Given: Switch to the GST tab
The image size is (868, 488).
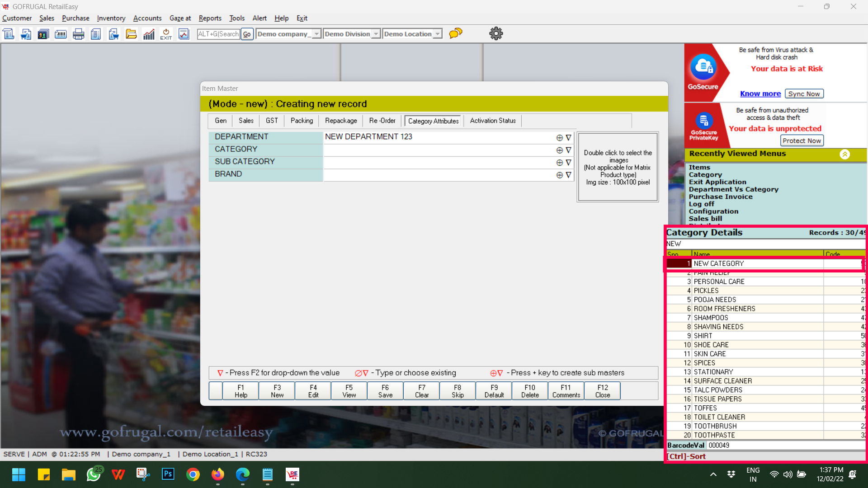Looking at the screenshot, I should (x=272, y=121).
